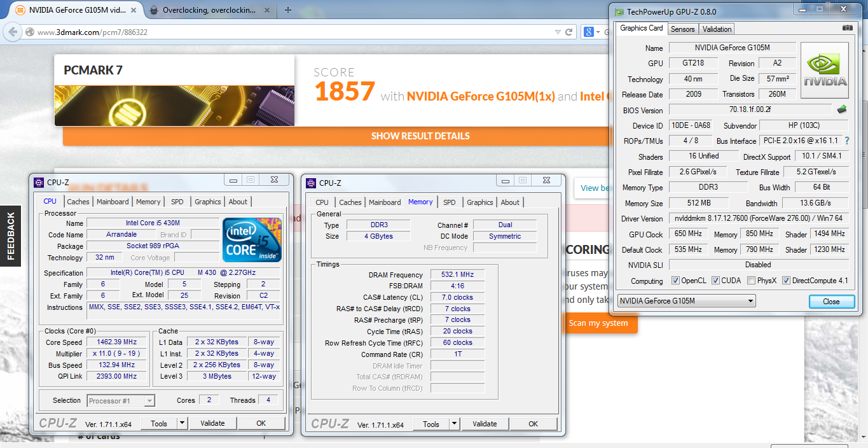Click the Core Speed 1462.39 MHz value
The width and height of the screenshot is (868, 448).
click(118, 342)
